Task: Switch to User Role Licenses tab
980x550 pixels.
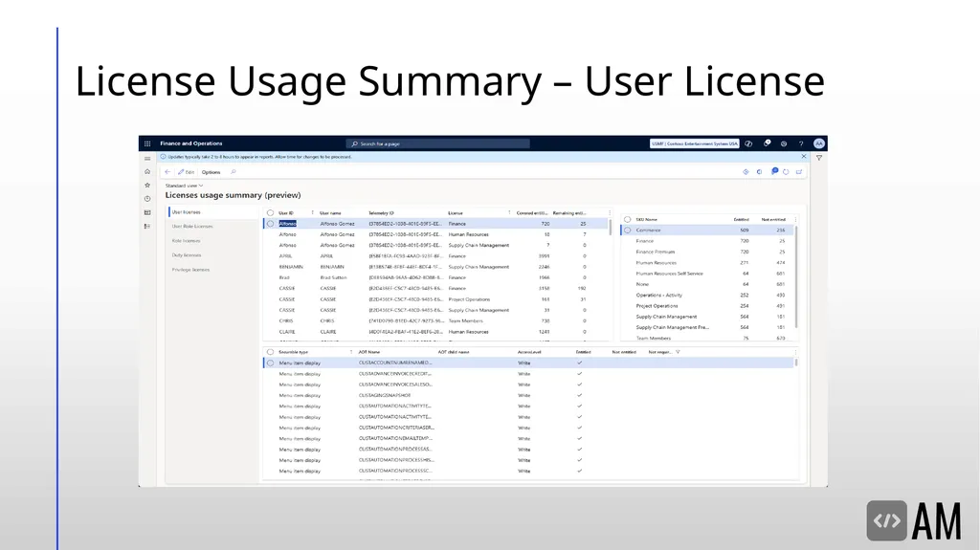Action: [x=192, y=227]
